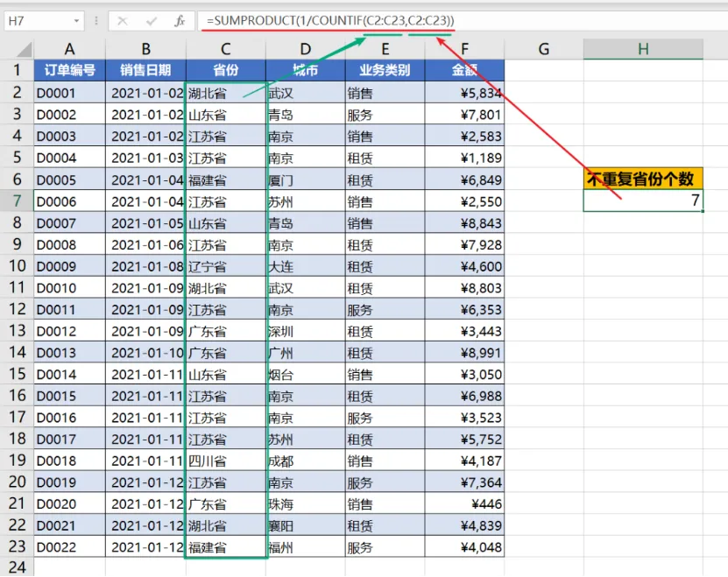The width and height of the screenshot is (728, 577).
Task: Select cell H7 showing result 7
Action: [643, 201]
